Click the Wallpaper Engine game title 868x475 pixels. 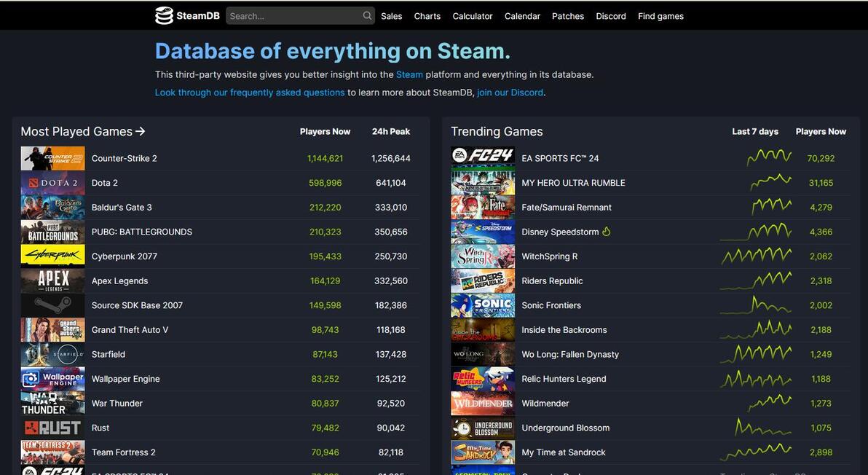coord(126,379)
